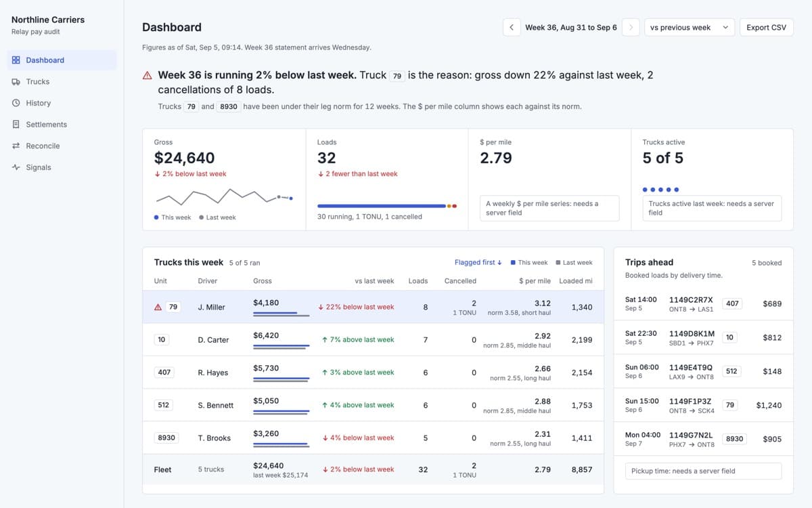This screenshot has width=812, height=508.
Task: Click the gross bar for J. Miller $4,180
Action: tap(281, 314)
